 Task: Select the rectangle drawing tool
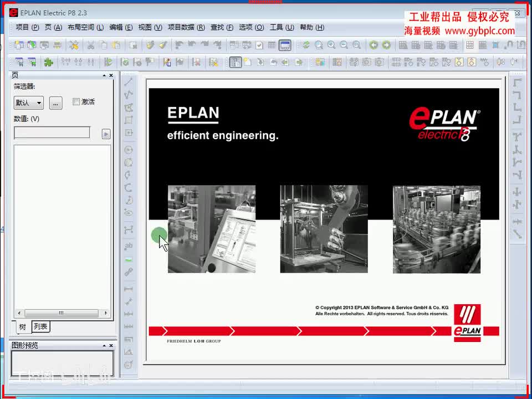(x=129, y=120)
